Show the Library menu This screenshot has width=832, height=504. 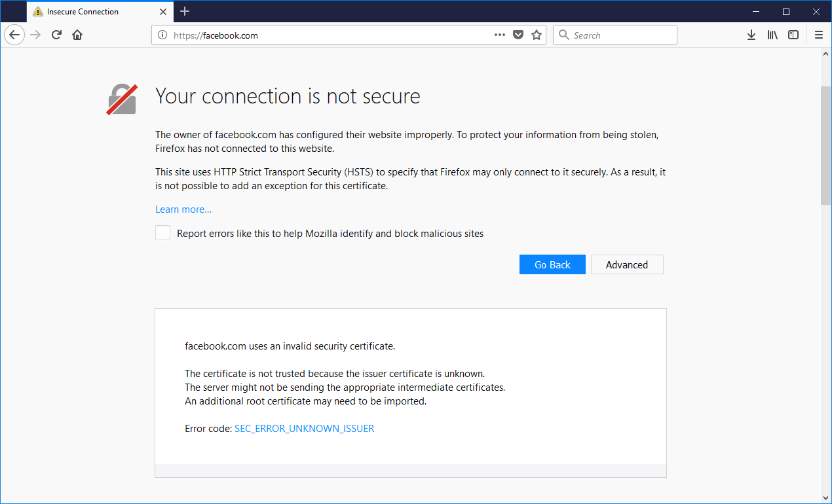[772, 35]
